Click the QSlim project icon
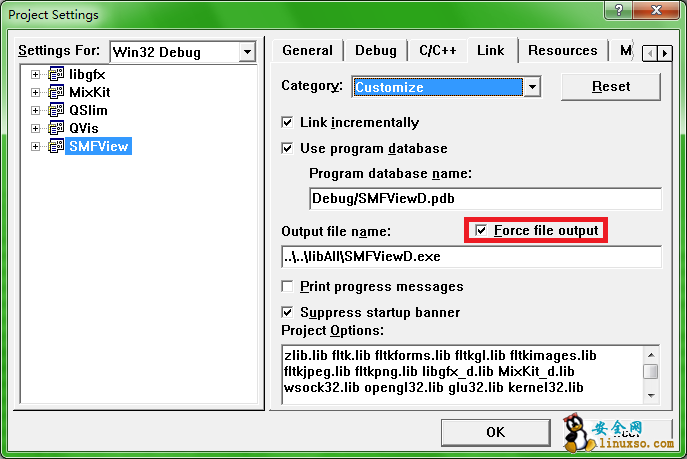Image resolution: width=687 pixels, height=459 pixels. [56, 111]
